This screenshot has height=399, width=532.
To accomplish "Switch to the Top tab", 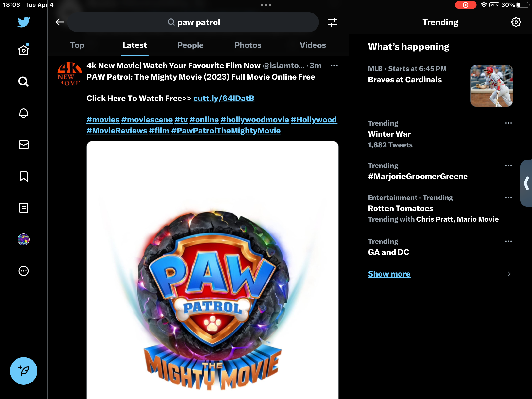I will point(77,45).
